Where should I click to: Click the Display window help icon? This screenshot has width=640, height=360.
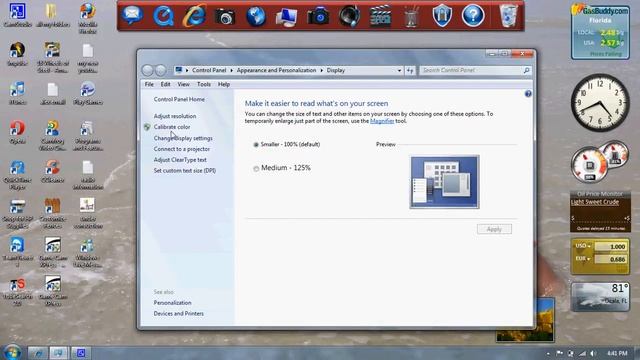click(x=528, y=94)
